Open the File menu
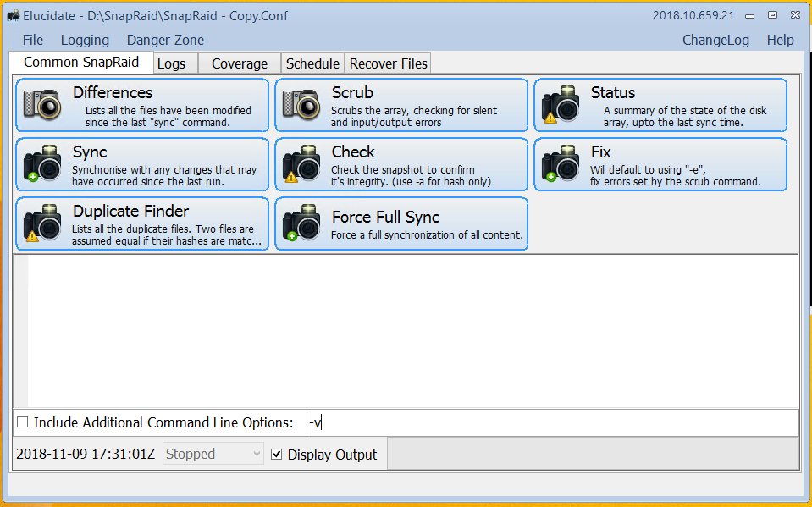Image resolution: width=812 pixels, height=507 pixels. (33, 40)
